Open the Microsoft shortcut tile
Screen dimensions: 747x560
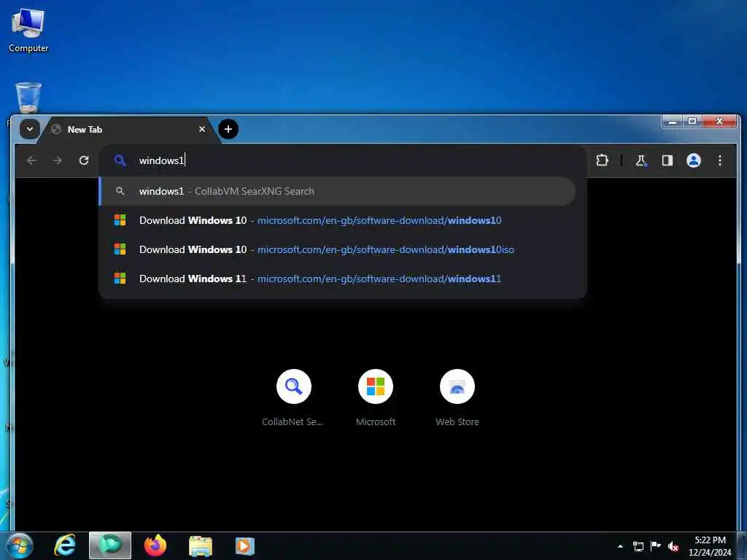376,397
